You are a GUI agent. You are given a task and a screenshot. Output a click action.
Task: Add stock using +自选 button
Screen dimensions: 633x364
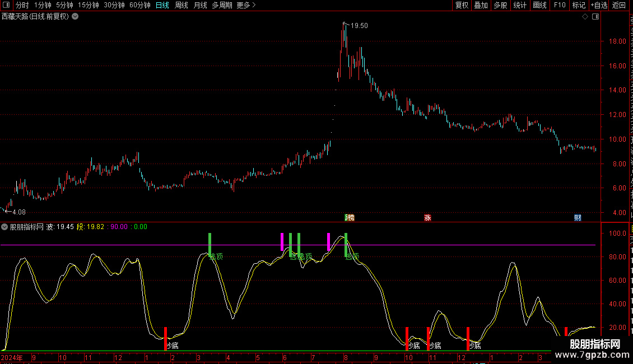599,5
